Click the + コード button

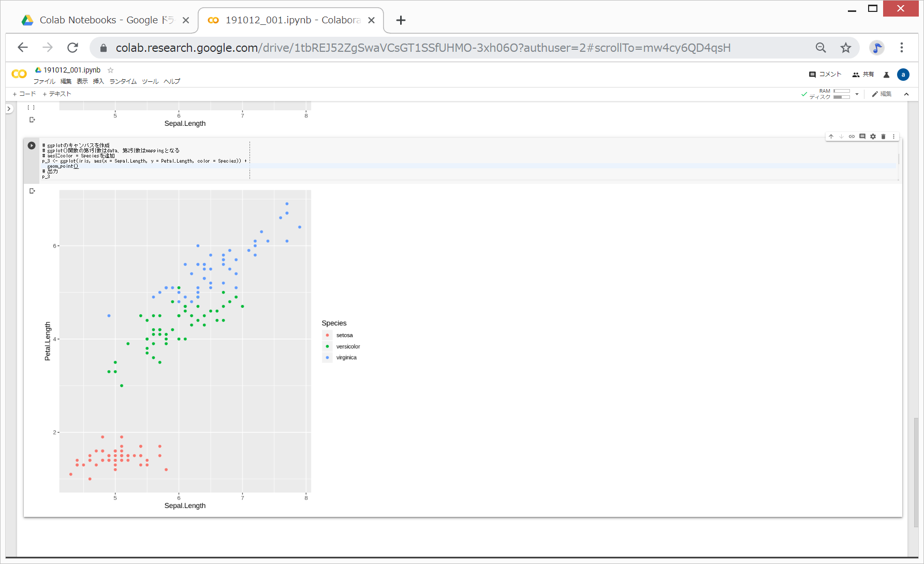(24, 94)
